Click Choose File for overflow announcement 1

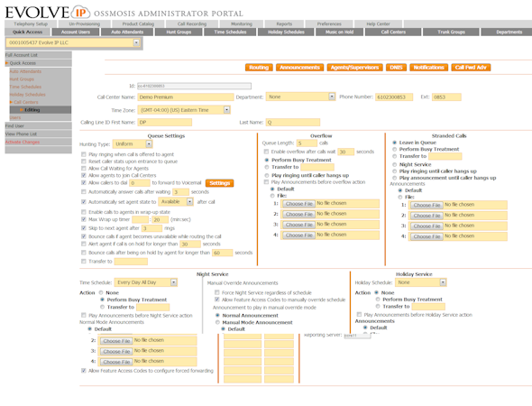click(x=298, y=204)
